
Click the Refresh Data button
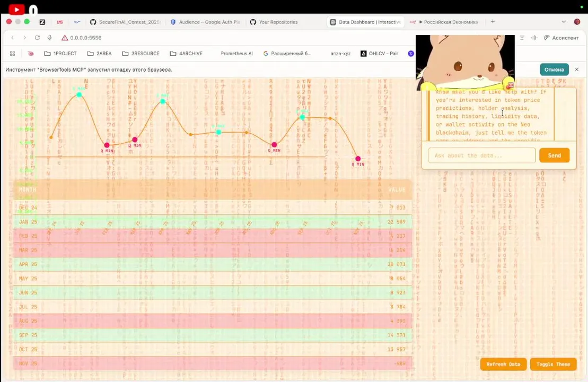pos(503,364)
